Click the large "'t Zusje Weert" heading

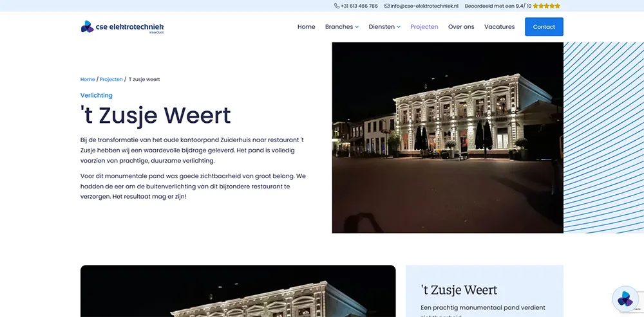click(x=156, y=115)
